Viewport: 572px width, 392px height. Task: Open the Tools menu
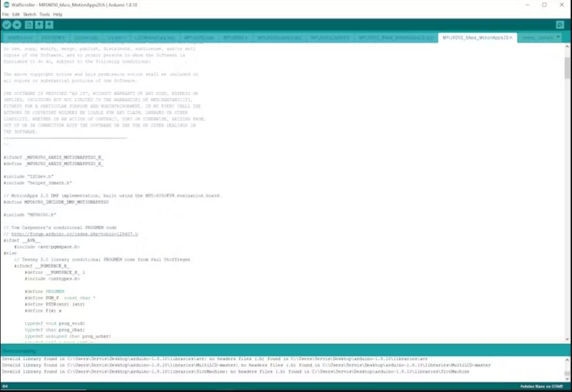click(x=44, y=14)
